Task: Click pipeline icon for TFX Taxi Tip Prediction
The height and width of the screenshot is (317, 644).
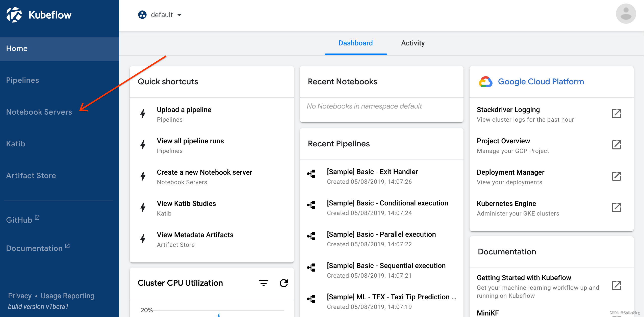Action: 311,299
